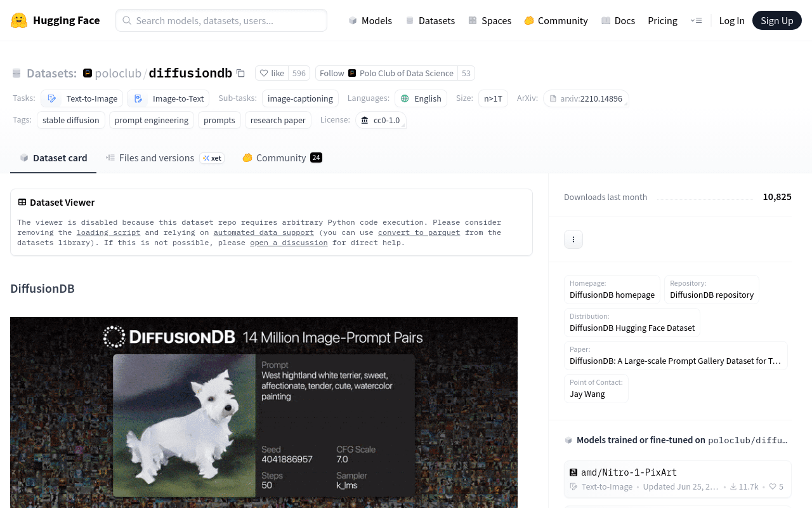Viewport: 812px width, 508px height.
Task: Focus the search models, datasets, users field
Action: (x=221, y=20)
